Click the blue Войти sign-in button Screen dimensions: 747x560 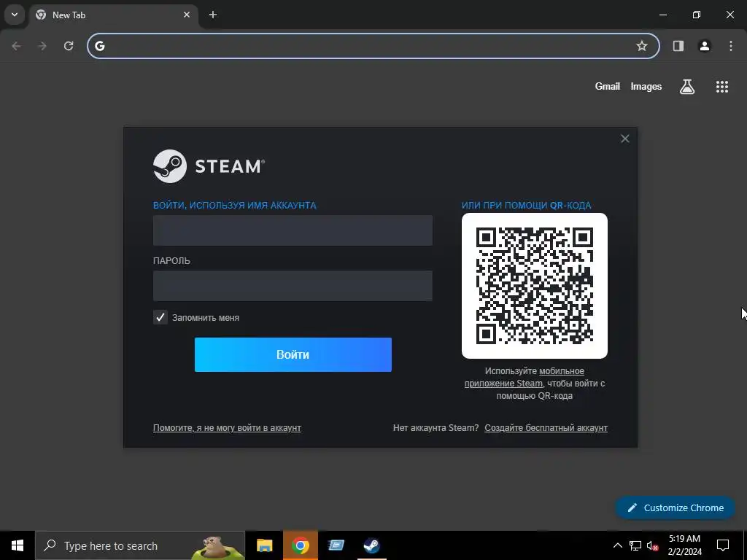[293, 354]
